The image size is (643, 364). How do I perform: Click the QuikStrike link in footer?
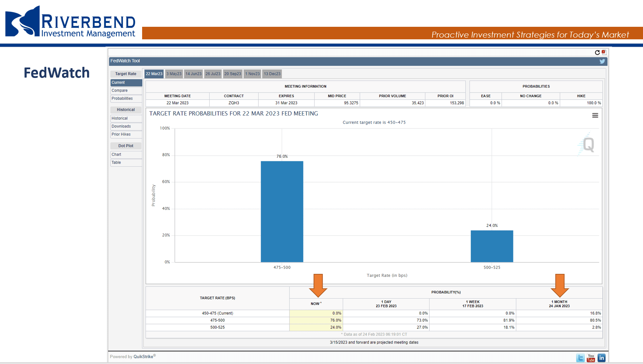pos(144,357)
